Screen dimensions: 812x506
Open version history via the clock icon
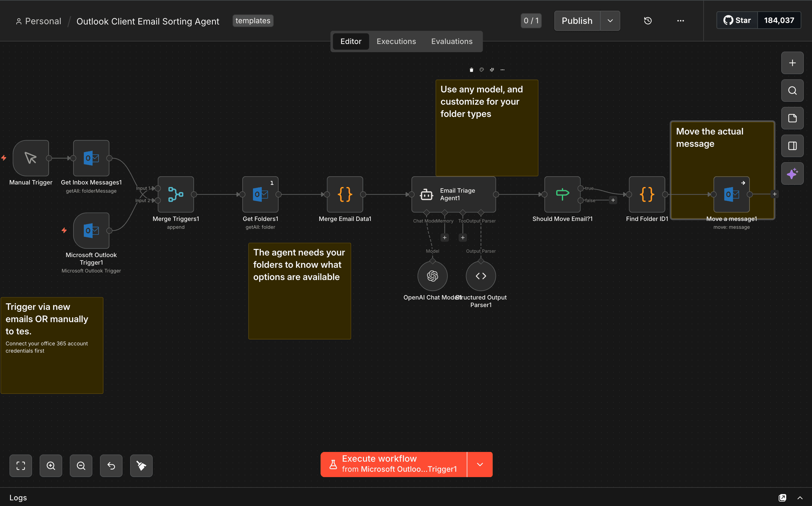click(648, 20)
